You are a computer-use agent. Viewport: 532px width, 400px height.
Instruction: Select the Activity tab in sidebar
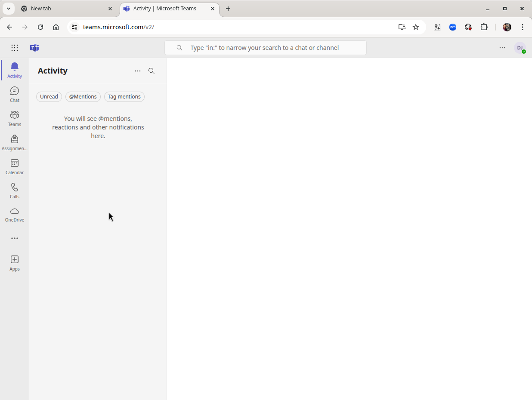tap(15, 70)
